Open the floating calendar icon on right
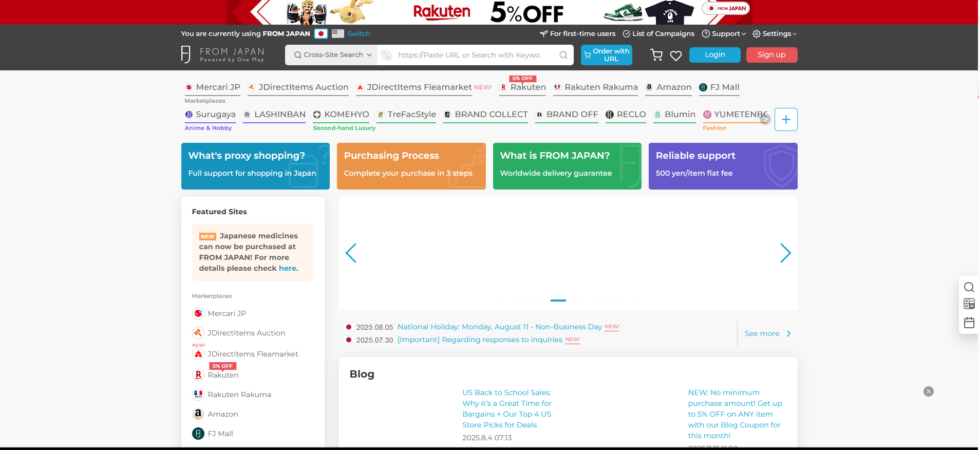Viewport: 980px width, 450px height. [969, 323]
